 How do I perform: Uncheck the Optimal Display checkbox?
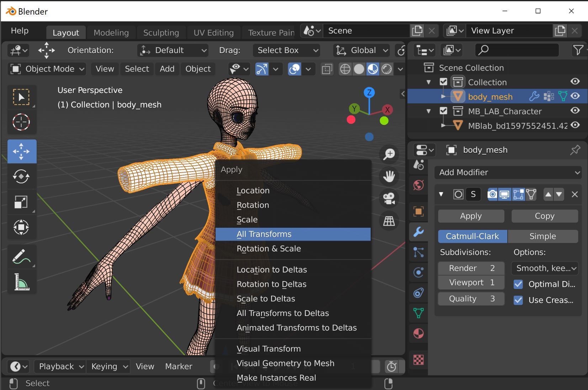518,284
